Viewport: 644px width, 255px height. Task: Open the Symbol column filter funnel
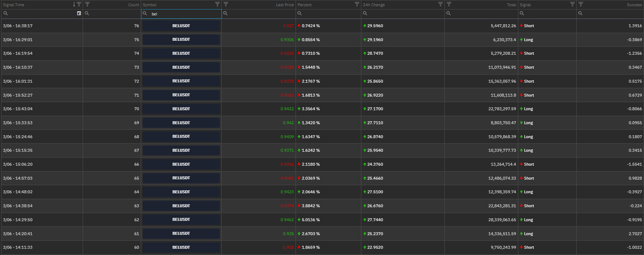pos(217,4)
